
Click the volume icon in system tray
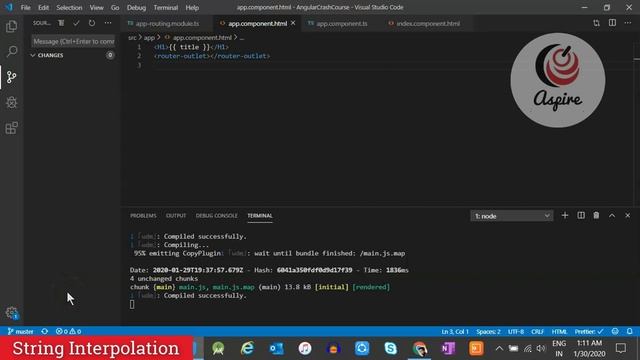click(541, 348)
